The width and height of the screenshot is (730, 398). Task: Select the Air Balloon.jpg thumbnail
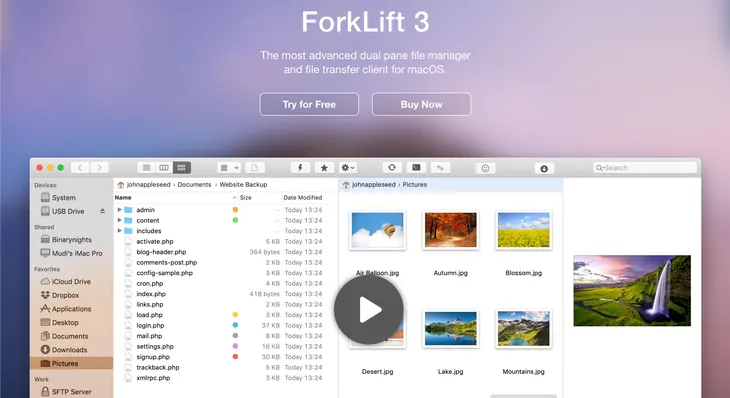378,230
